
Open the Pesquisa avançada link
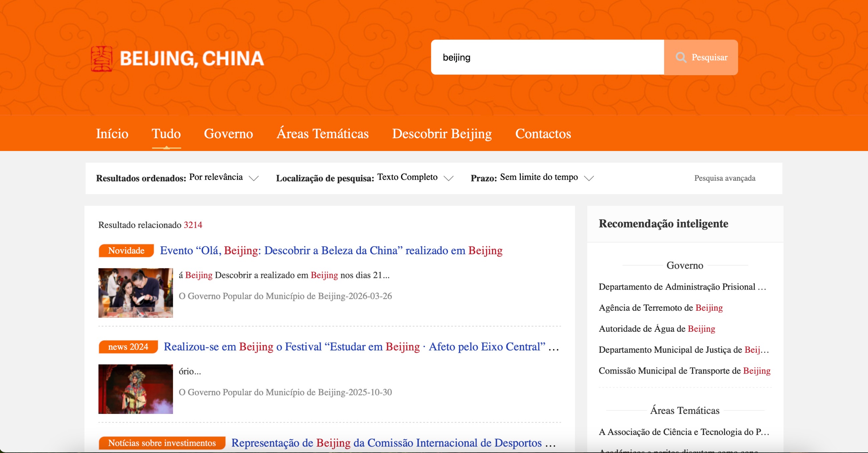[724, 178]
